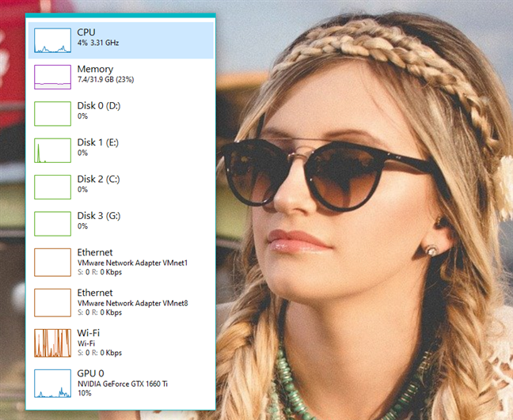Click the "Disk 0 (D:)" label
This screenshot has width=513, height=420.
point(99,106)
